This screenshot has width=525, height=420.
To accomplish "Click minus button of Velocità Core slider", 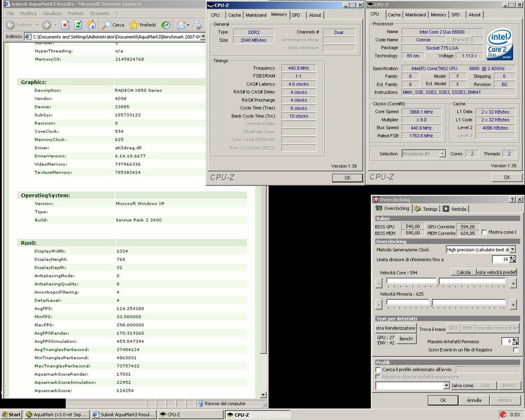I will tap(378, 283).
